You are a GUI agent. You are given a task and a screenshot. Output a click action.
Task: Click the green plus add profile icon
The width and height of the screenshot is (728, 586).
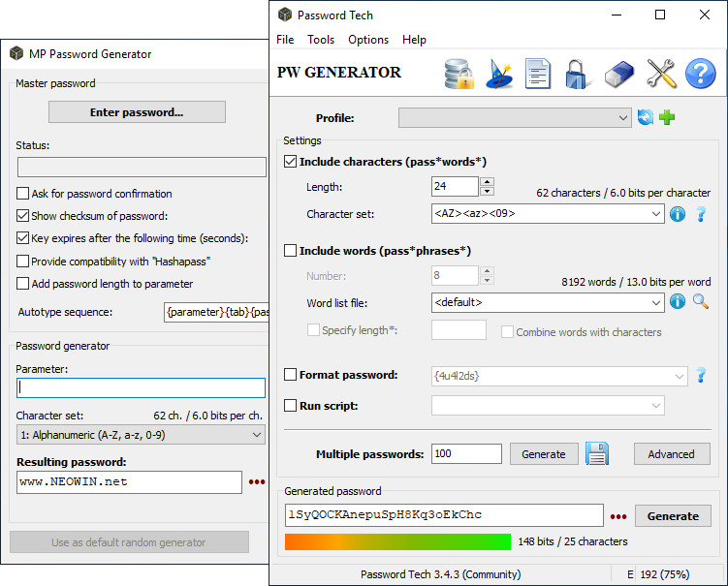(x=667, y=118)
